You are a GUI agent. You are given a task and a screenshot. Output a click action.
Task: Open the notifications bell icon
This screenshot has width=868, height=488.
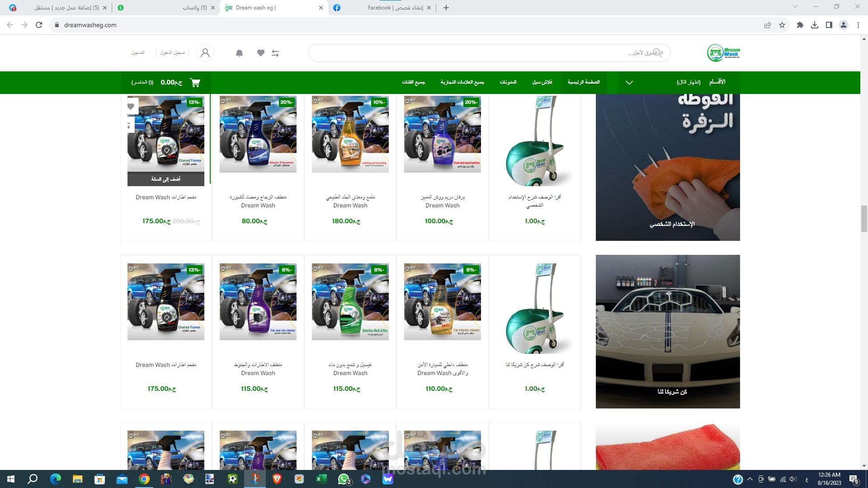point(240,53)
